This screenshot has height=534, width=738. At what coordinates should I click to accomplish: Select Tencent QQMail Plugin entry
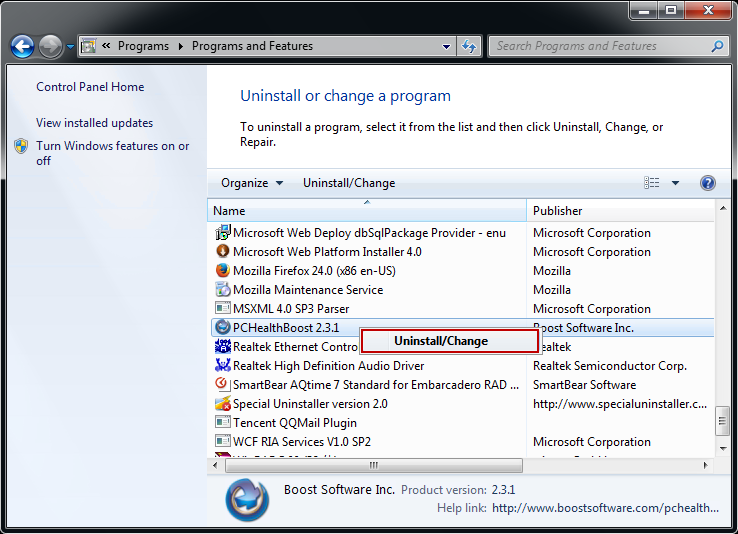coord(462,422)
